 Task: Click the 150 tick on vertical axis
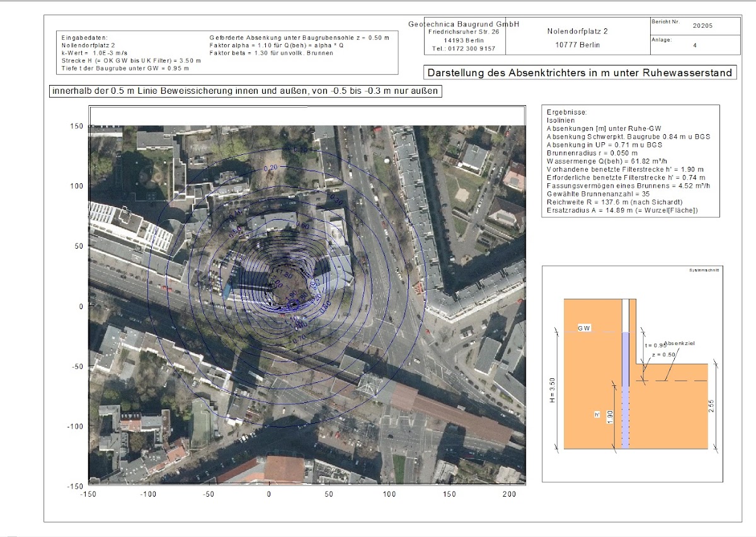coord(76,126)
